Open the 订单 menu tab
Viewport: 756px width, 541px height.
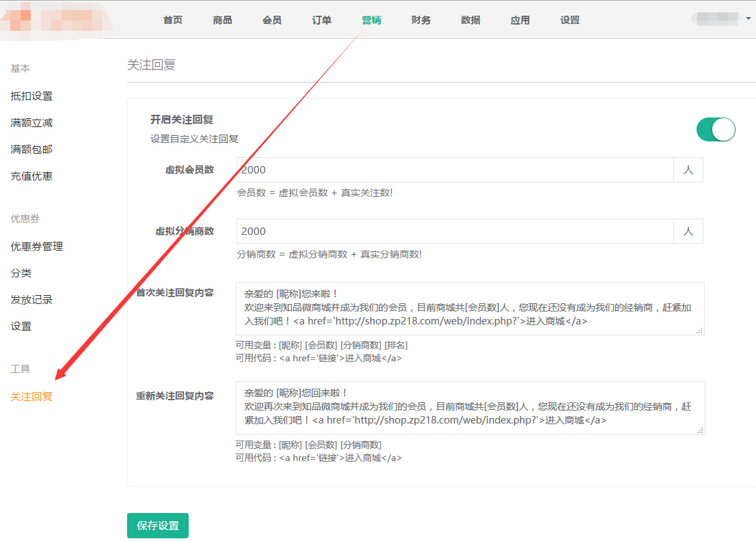tap(322, 20)
